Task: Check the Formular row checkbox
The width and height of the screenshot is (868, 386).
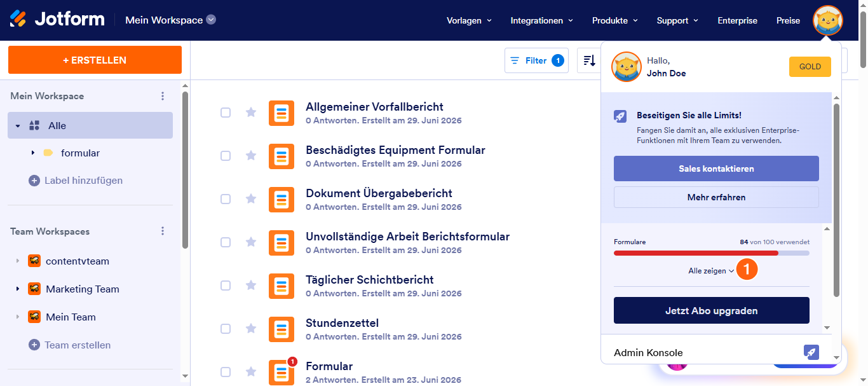Action: point(226,372)
